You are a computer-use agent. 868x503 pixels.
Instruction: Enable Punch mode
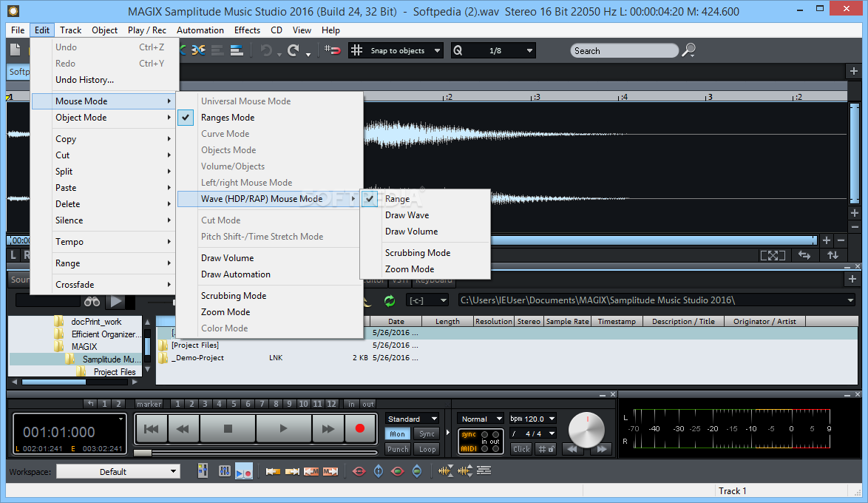coord(398,449)
